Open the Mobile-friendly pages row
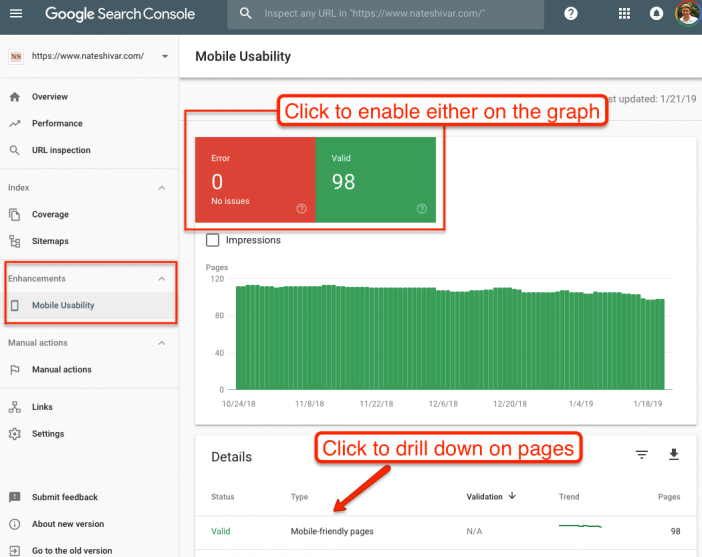The image size is (702, 557). click(445, 531)
